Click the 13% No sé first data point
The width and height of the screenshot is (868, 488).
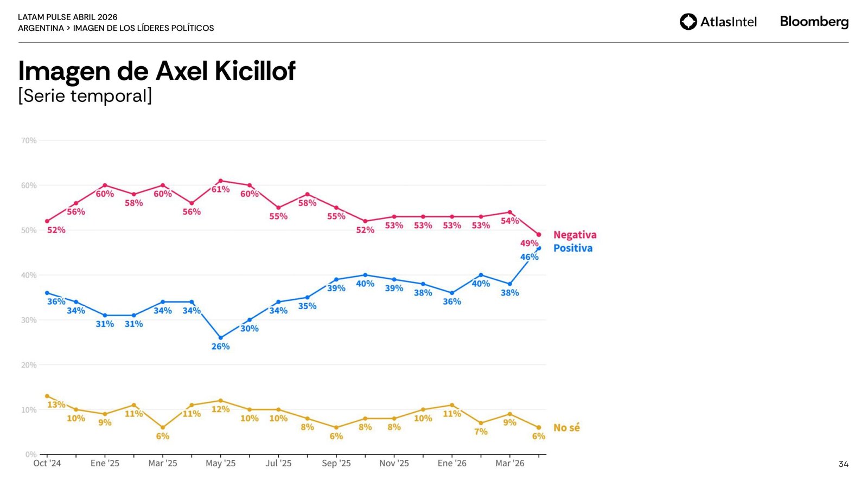pyautogui.click(x=47, y=396)
